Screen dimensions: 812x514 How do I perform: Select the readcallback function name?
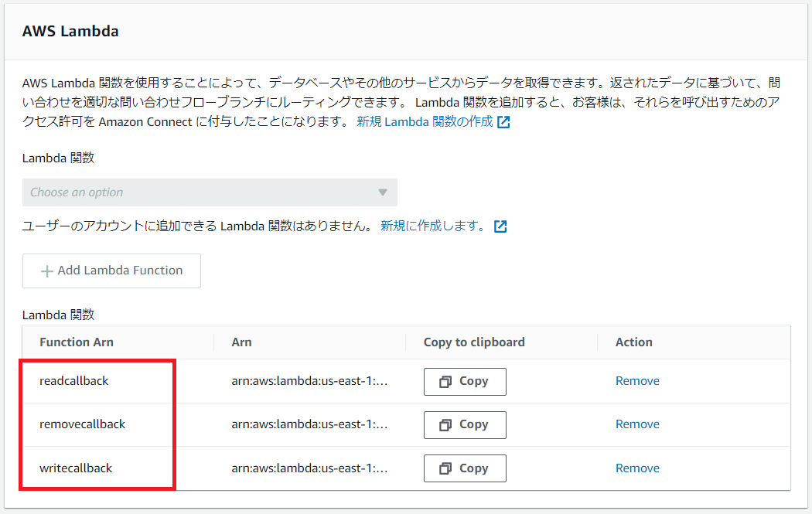click(74, 381)
